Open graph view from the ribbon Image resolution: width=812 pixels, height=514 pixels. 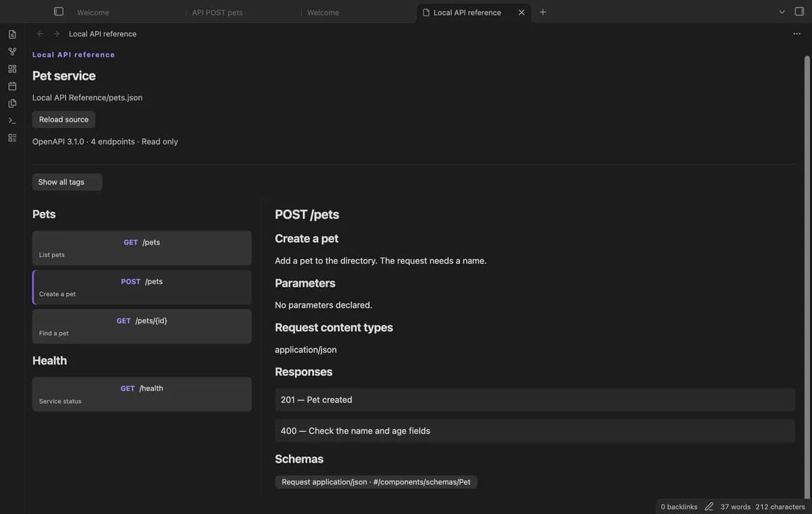(x=12, y=51)
